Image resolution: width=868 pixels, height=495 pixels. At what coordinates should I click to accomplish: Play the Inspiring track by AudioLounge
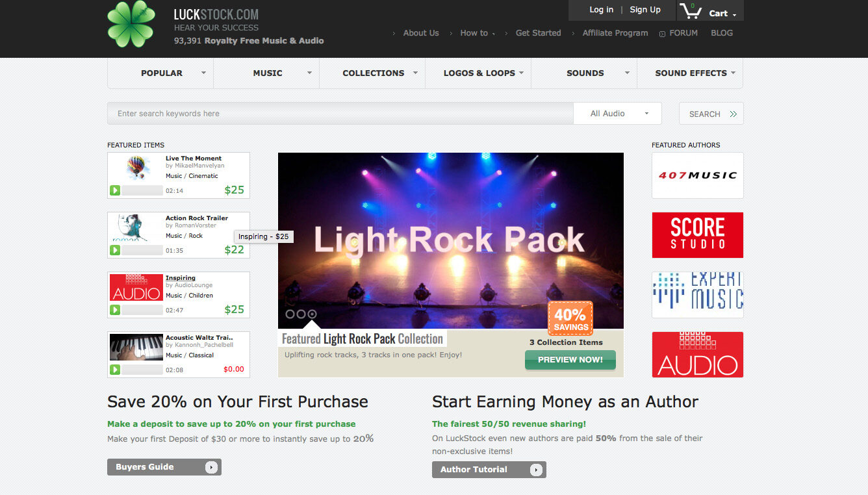(x=115, y=310)
